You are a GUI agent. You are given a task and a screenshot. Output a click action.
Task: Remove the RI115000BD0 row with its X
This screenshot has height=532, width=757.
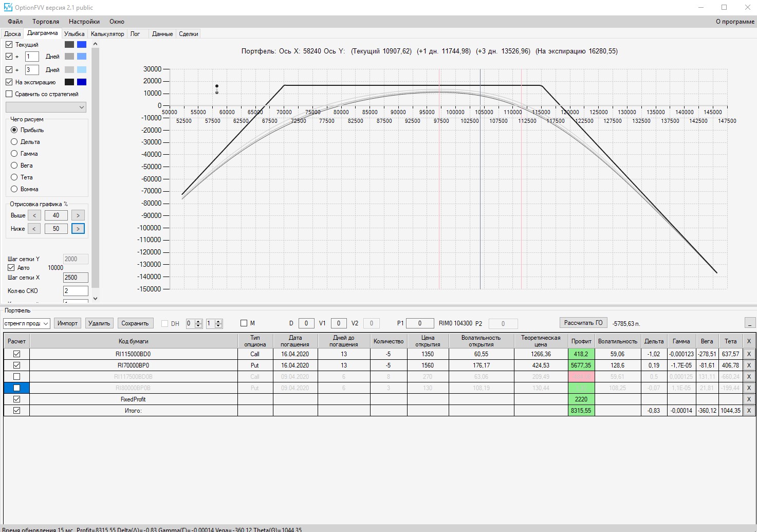pos(749,354)
